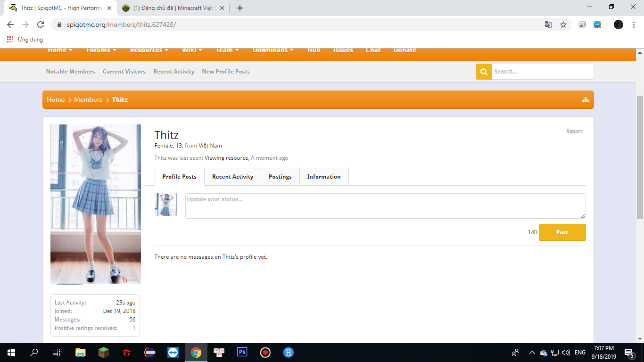This screenshot has width=644, height=362.
Task: Open the Apps grid icon in bookmarks bar
Action: pos(10,40)
